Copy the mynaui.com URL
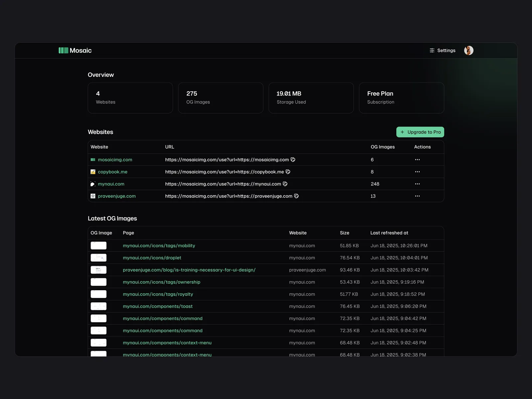Image resolution: width=532 pixels, height=399 pixels. (x=285, y=184)
